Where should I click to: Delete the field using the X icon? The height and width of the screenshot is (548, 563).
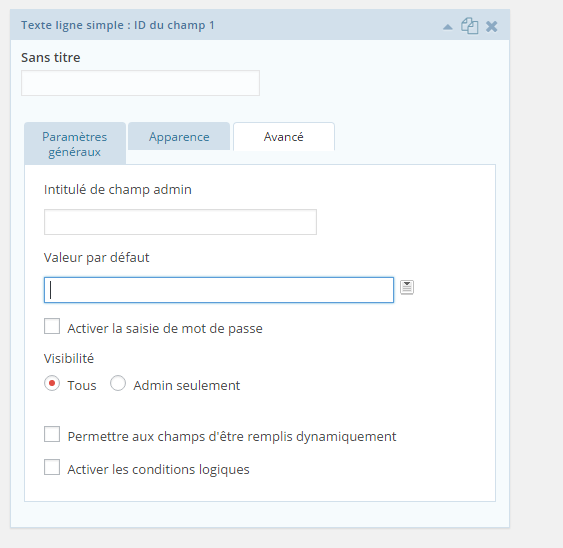tap(492, 27)
